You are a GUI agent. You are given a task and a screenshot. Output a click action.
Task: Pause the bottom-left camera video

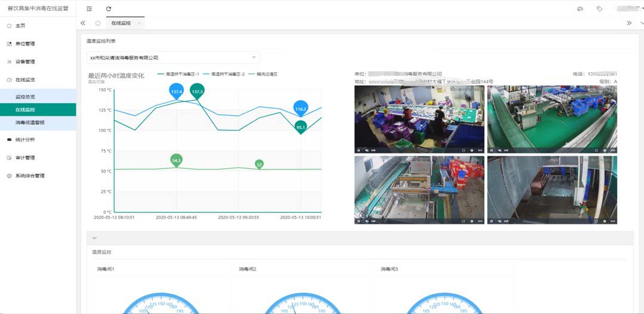pyautogui.click(x=359, y=221)
